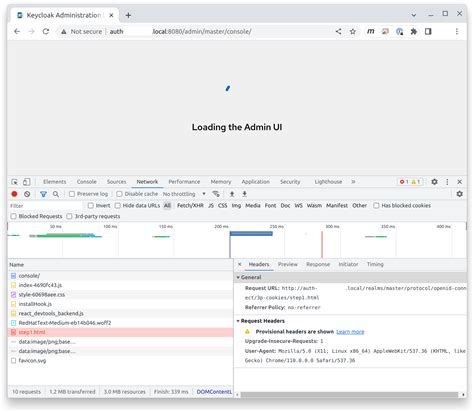Switch to the Application tab
This screenshot has width=474, height=412.
[256, 182]
